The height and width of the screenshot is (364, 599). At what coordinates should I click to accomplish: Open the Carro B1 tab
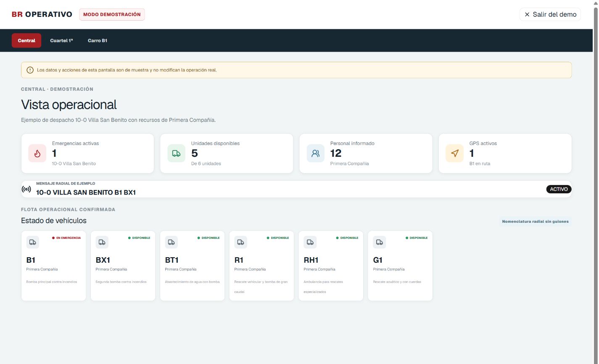point(98,40)
